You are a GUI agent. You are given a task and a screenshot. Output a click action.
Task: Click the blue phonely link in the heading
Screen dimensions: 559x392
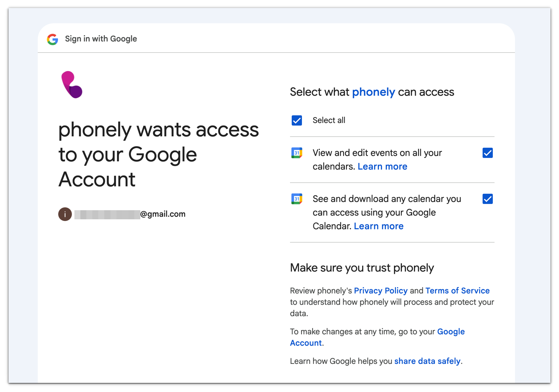tap(374, 92)
